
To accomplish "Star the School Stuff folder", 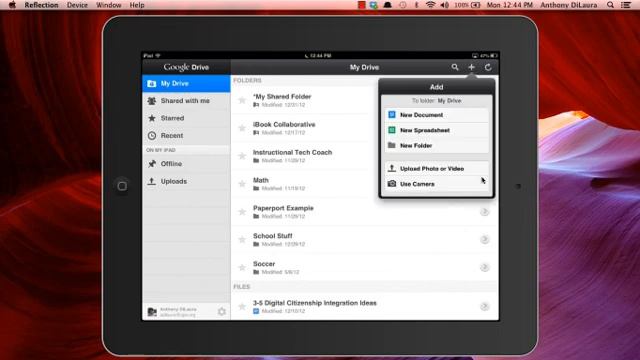I will (242, 239).
